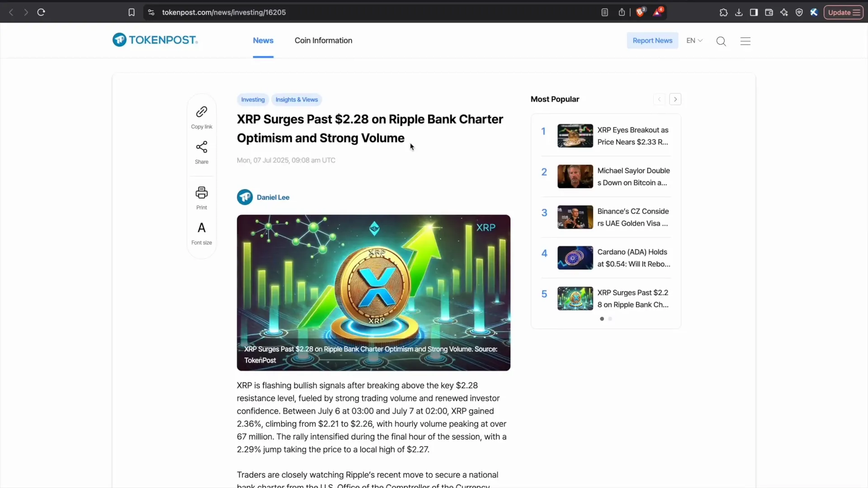Share the article

click(202, 152)
